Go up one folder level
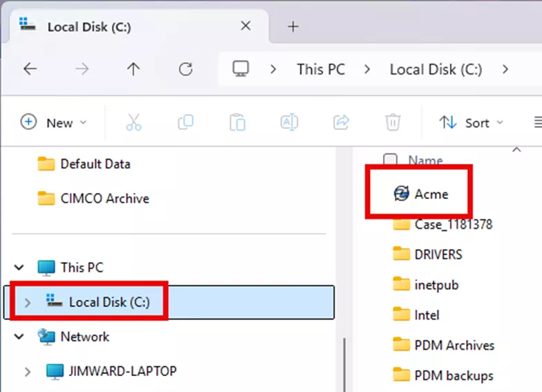 [x=133, y=69]
